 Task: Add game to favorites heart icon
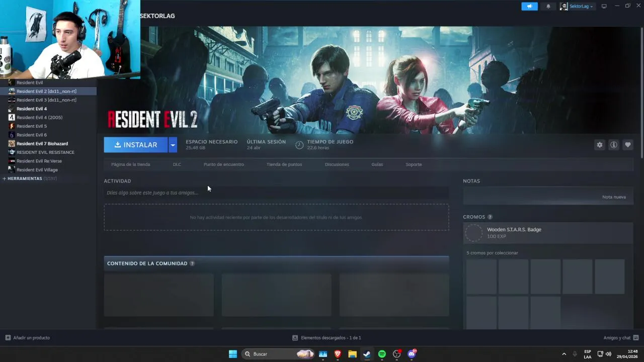(628, 145)
